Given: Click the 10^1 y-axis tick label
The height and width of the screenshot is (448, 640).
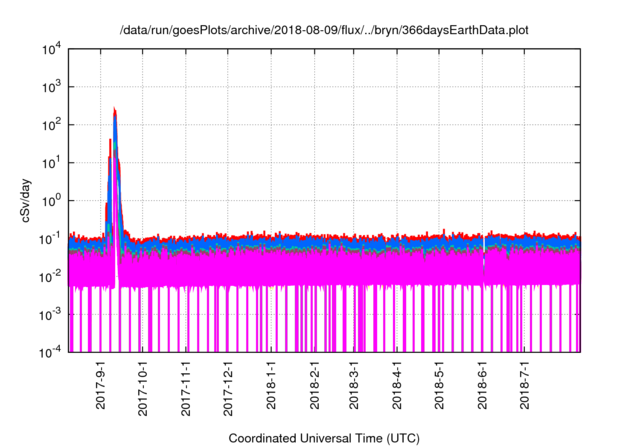Looking at the screenshot, I should (51, 163).
